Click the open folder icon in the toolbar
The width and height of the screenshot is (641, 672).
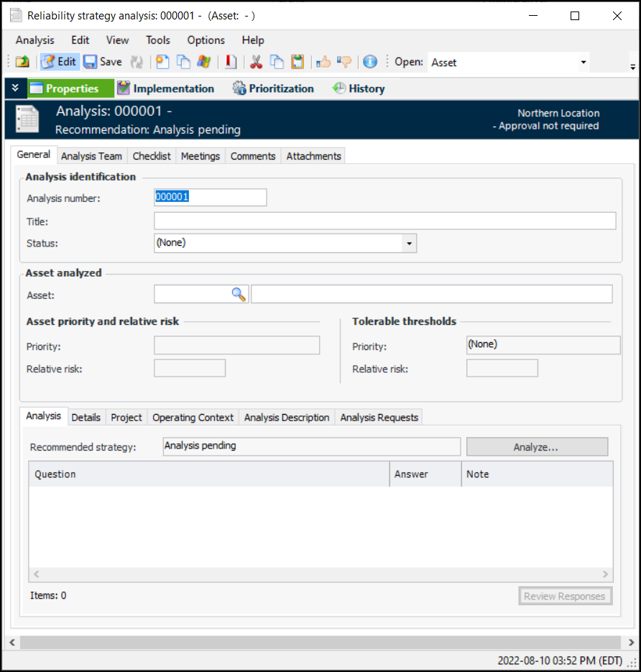point(22,62)
